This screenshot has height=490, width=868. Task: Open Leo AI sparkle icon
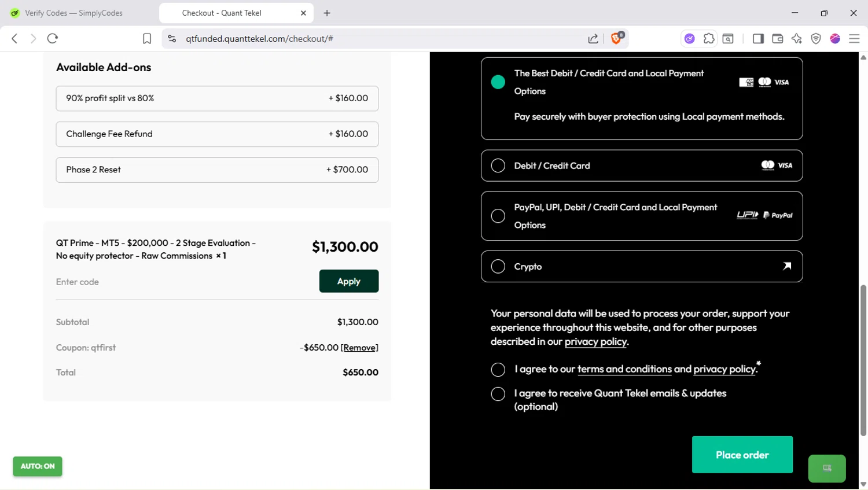(797, 39)
